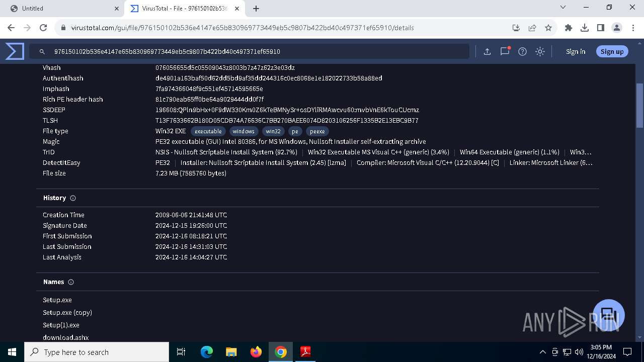Open the Windows Start menu
Screen dimensions: 644x362
click(x=12, y=352)
